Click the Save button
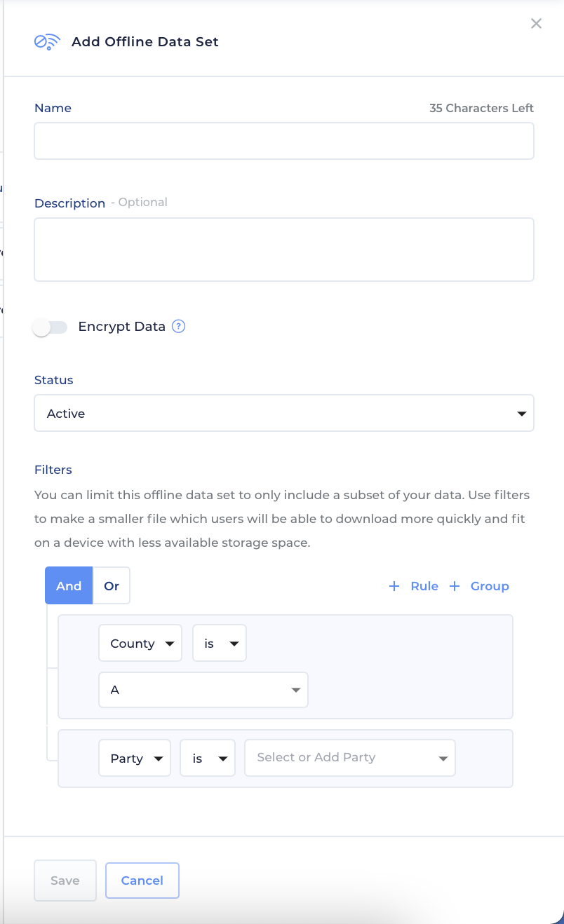 click(65, 881)
